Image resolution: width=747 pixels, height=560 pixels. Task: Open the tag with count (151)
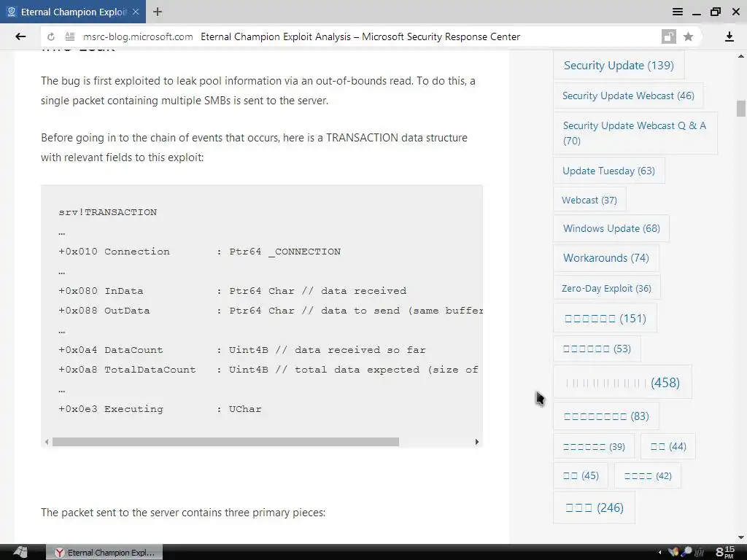pyautogui.click(x=605, y=318)
